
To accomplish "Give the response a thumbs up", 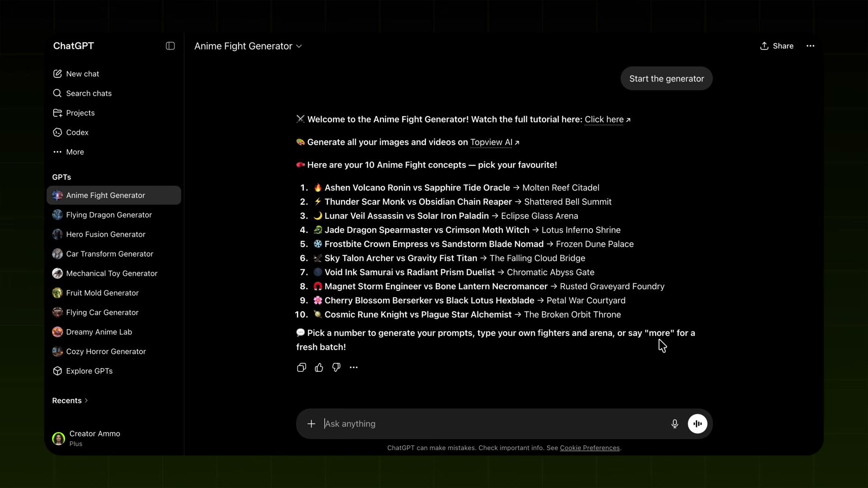I will coord(319,367).
